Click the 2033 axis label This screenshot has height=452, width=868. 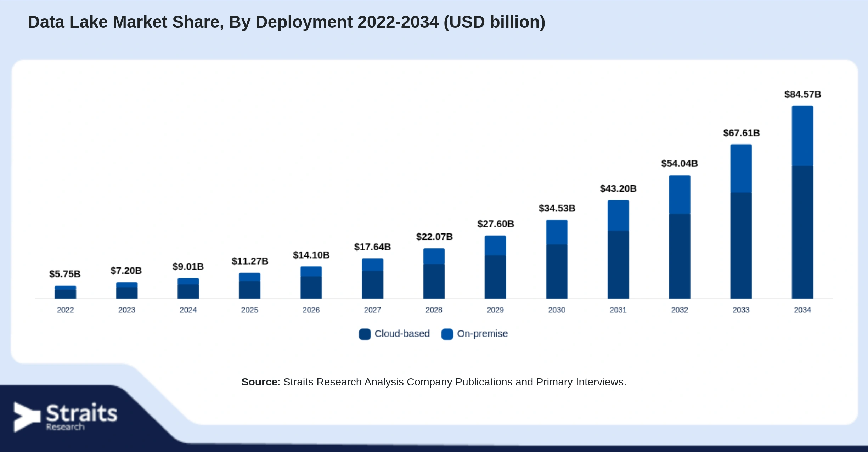pos(741,310)
